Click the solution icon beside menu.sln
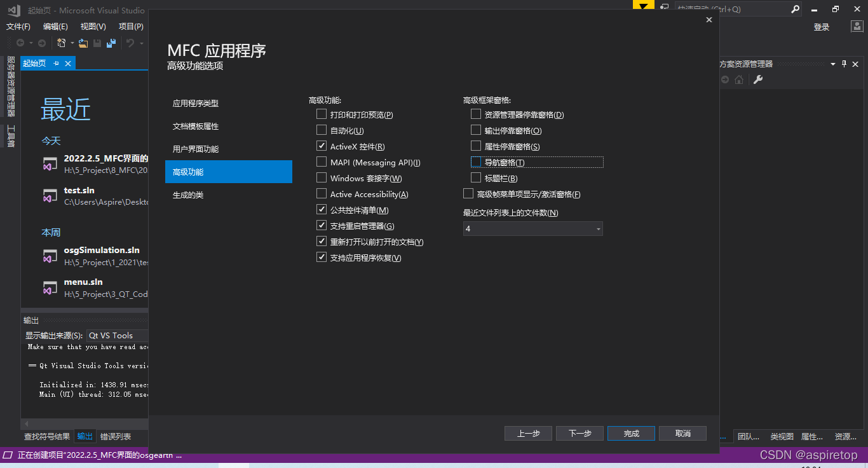 coord(50,288)
